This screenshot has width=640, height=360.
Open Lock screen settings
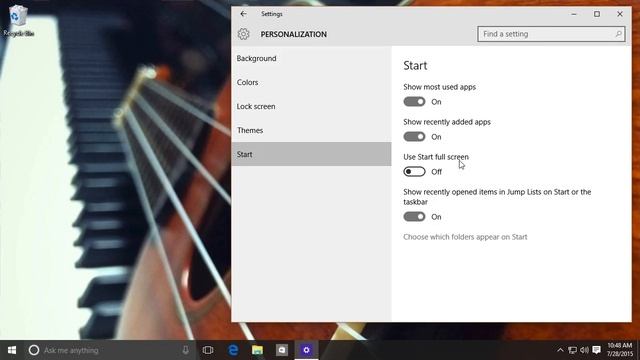click(311, 107)
